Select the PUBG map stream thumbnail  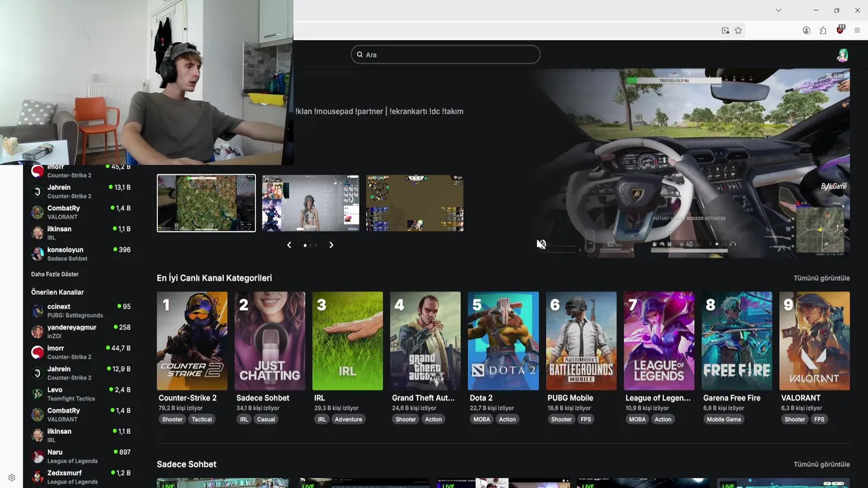click(206, 203)
